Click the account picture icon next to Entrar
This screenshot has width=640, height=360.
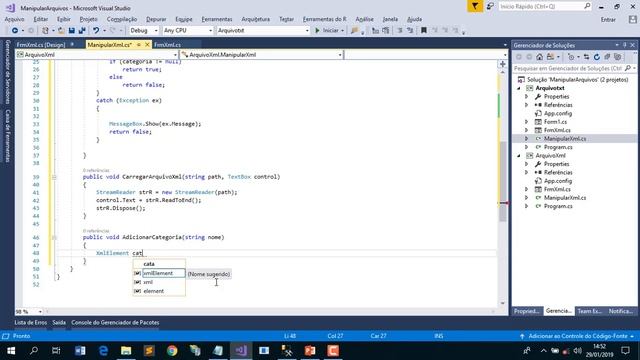pyautogui.click(x=633, y=20)
